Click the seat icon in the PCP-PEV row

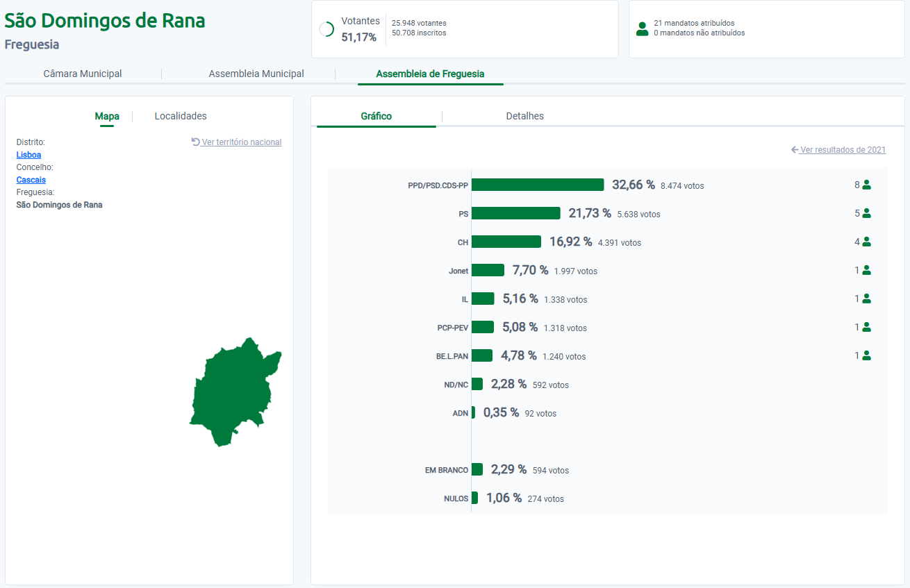(866, 328)
